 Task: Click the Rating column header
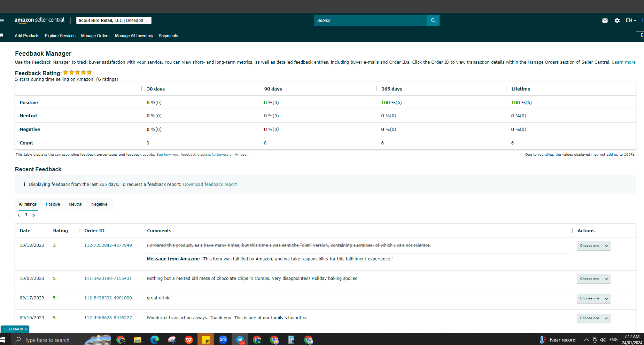(61, 231)
